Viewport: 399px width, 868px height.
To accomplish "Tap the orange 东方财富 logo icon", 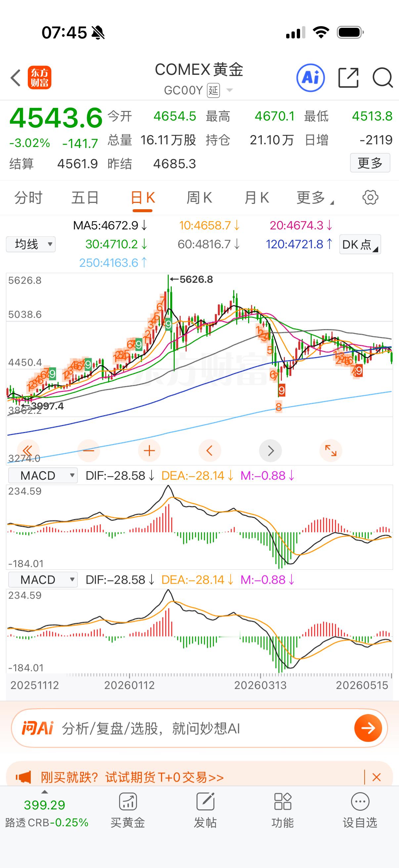I will coord(39,77).
